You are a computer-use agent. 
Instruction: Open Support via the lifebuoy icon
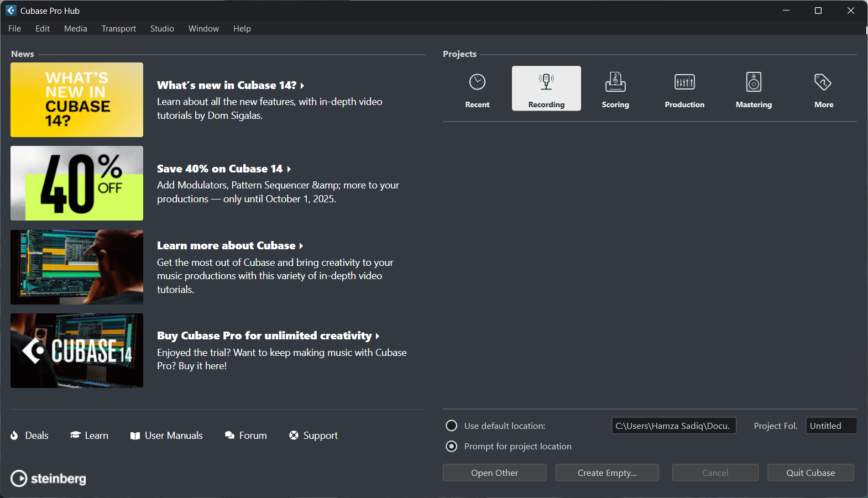[294, 436]
